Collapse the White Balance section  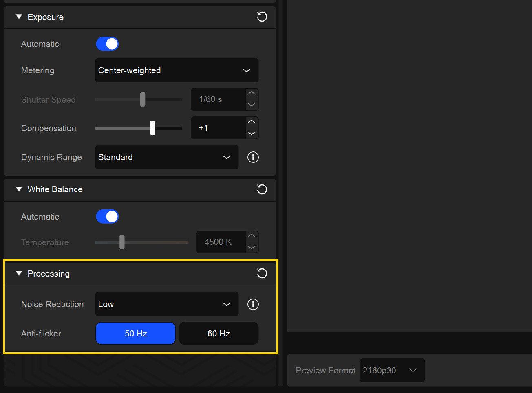(19, 189)
